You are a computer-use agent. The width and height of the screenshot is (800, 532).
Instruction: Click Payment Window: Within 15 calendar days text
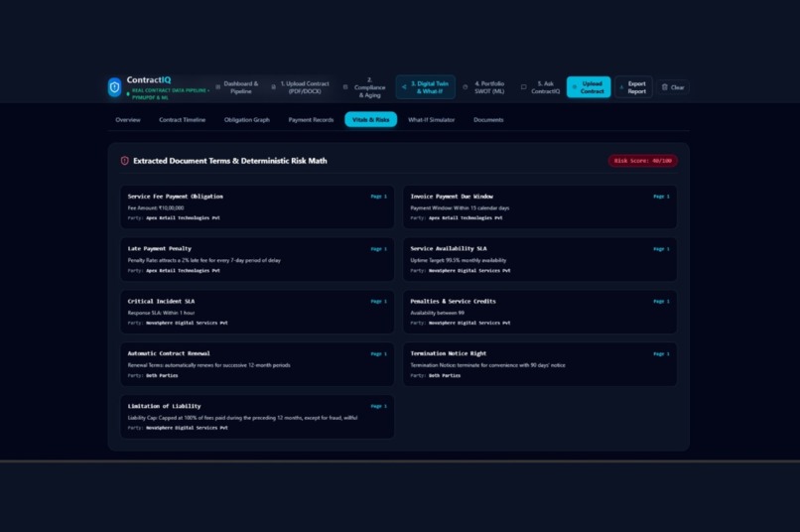coord(460,208)
